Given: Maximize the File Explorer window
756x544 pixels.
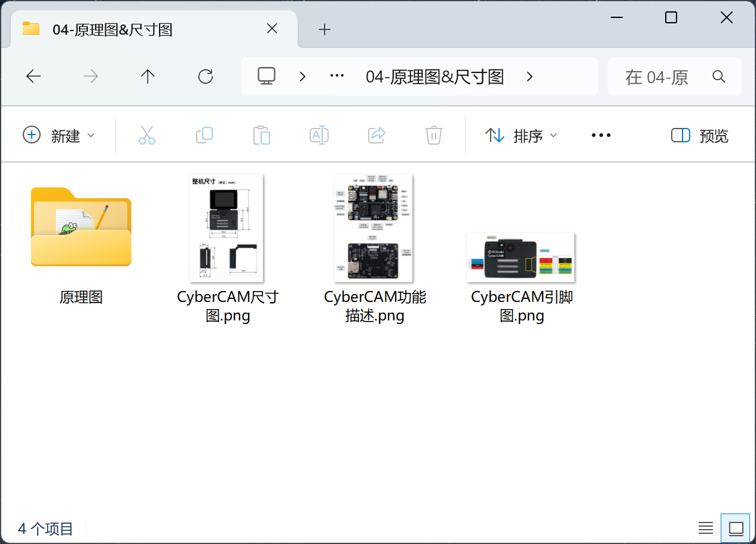Looking at the screenshot, I should click(671, 18).
